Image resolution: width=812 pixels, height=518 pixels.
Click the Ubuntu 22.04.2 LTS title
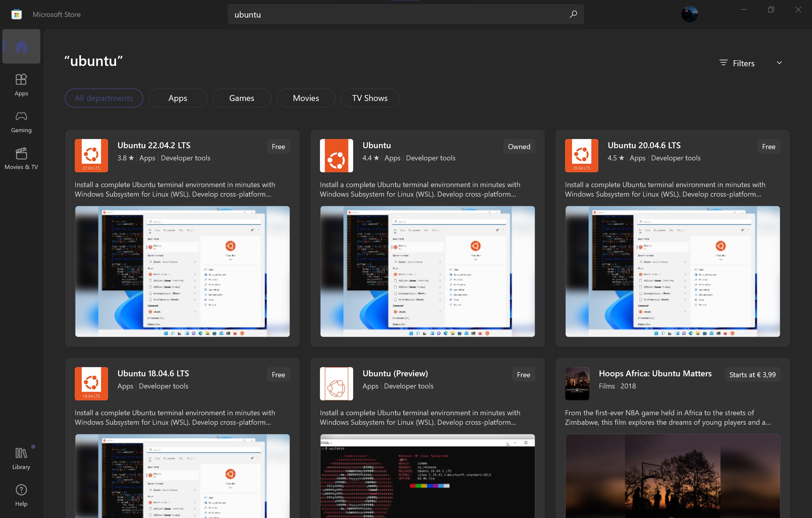tap(154, 146)
